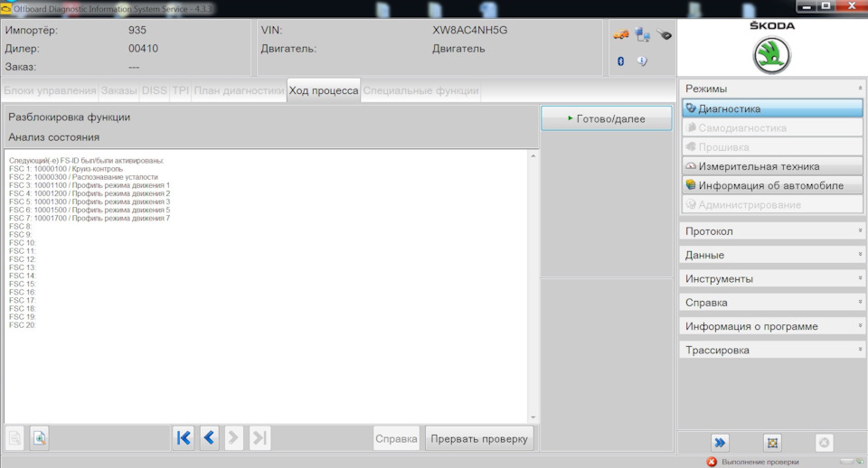Click the text area scrollbar down arrow

(x=533, y=417)
